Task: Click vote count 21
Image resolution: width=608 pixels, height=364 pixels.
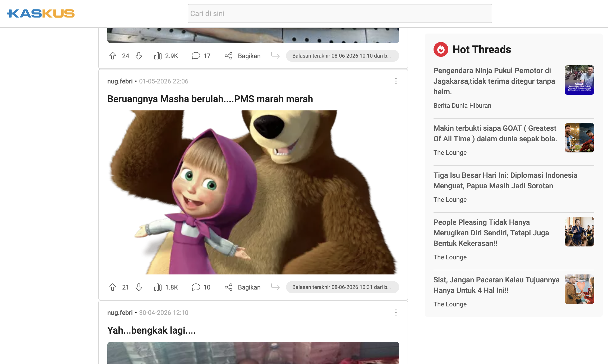Action: 126,287
